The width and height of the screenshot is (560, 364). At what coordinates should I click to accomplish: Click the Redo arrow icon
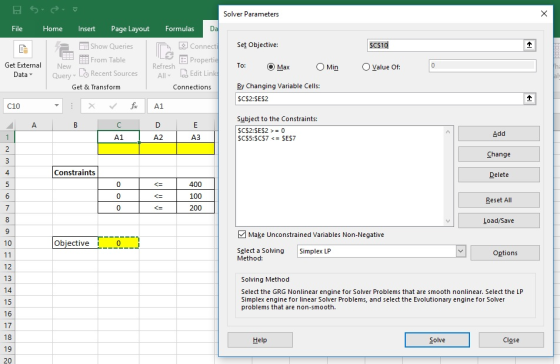(x=55, y=10)
